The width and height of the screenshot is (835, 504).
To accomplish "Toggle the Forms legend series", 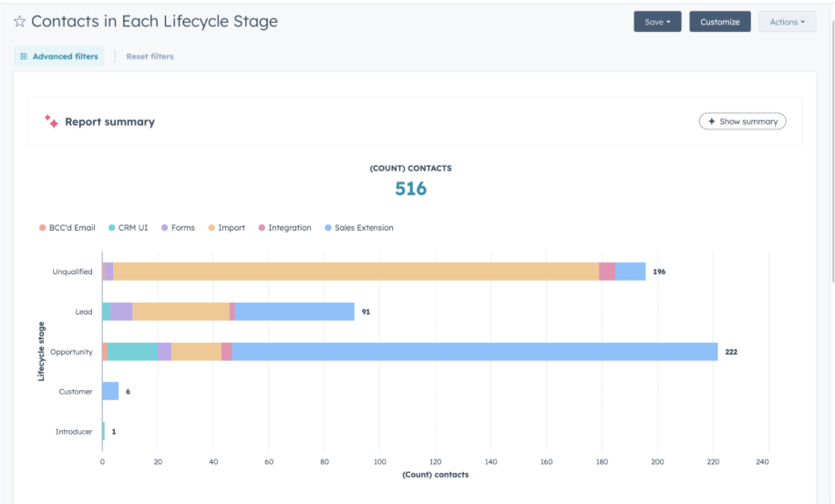I will (x=178, y=228).
